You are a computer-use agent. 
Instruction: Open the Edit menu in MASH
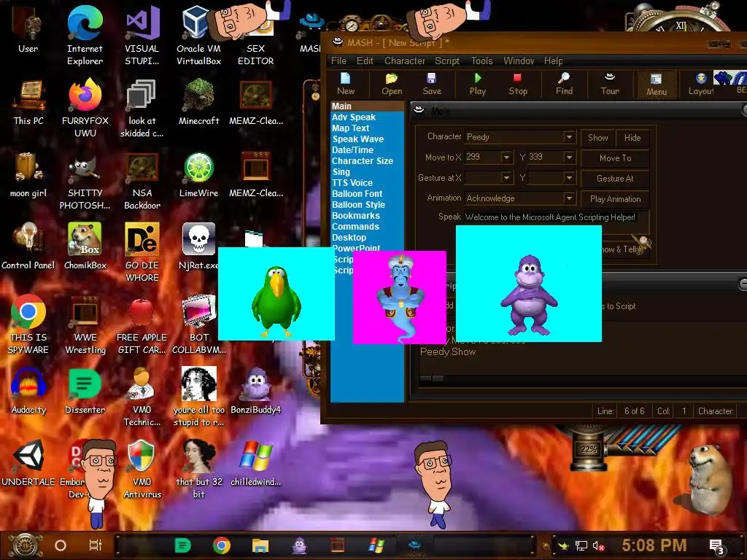[365, 61]
